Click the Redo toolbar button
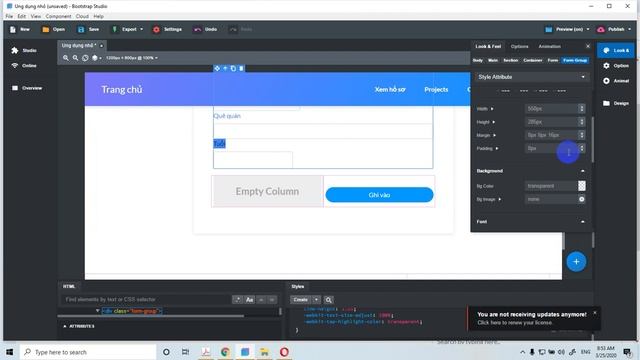The height and width of the screenshot is (360, 640). (x=240, y=29)
